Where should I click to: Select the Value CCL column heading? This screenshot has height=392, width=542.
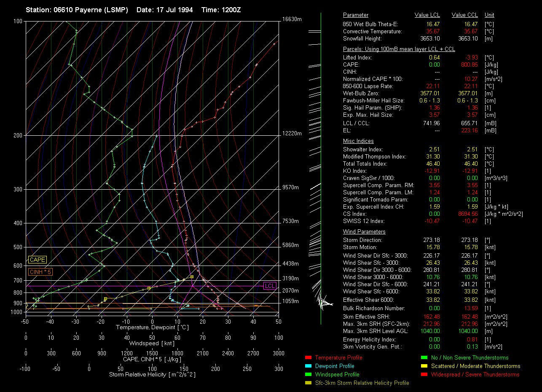point(464,15)
